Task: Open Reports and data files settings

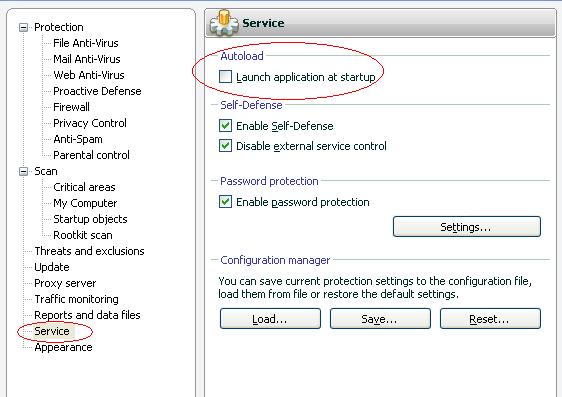Action: coord(87,315)
